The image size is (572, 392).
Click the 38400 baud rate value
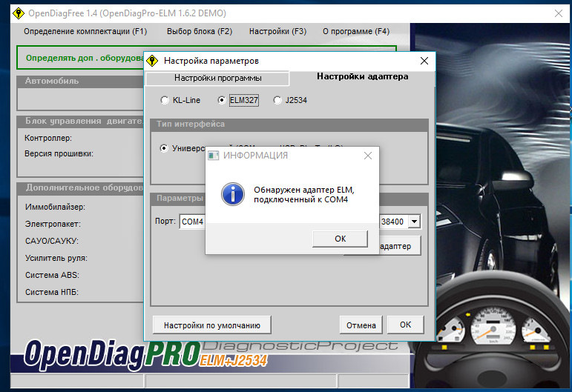392,222
